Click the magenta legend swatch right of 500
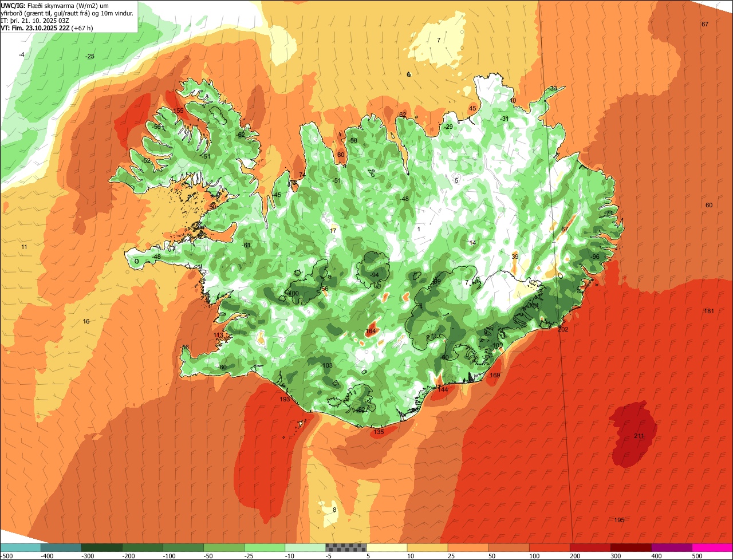Viewport: 733px width, 560px height. (712, 547)
